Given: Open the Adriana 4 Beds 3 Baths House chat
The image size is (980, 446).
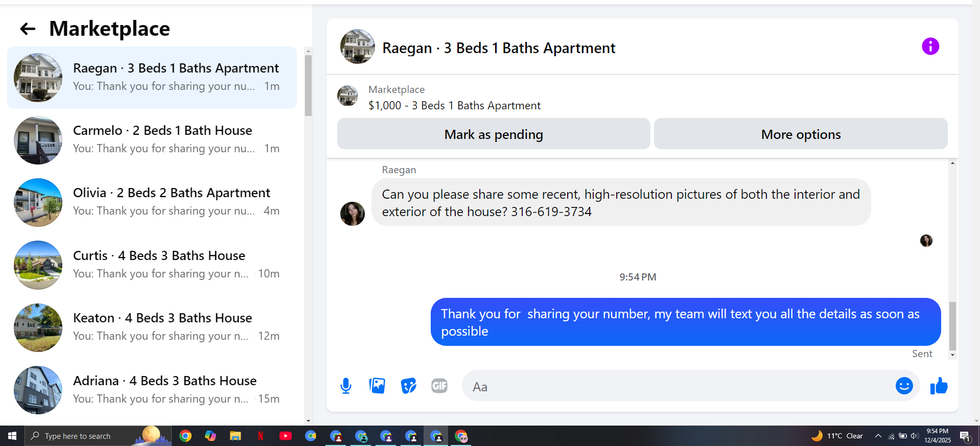Looking at the screenshot, I should click(152, 390).
